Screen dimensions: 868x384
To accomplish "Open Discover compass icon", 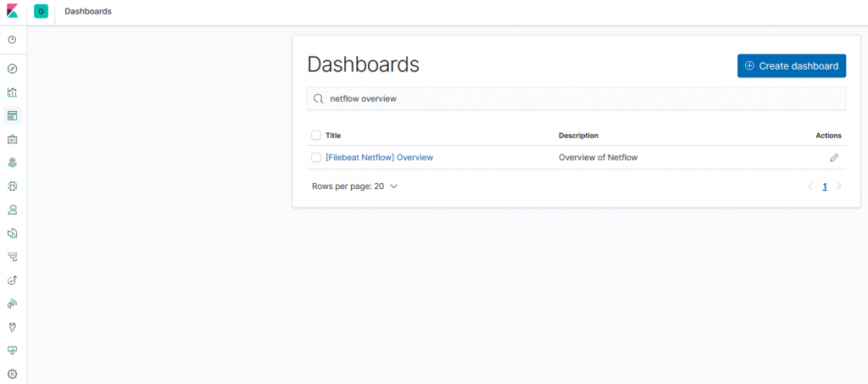I will pyautogui.click(x=12, y=69).
